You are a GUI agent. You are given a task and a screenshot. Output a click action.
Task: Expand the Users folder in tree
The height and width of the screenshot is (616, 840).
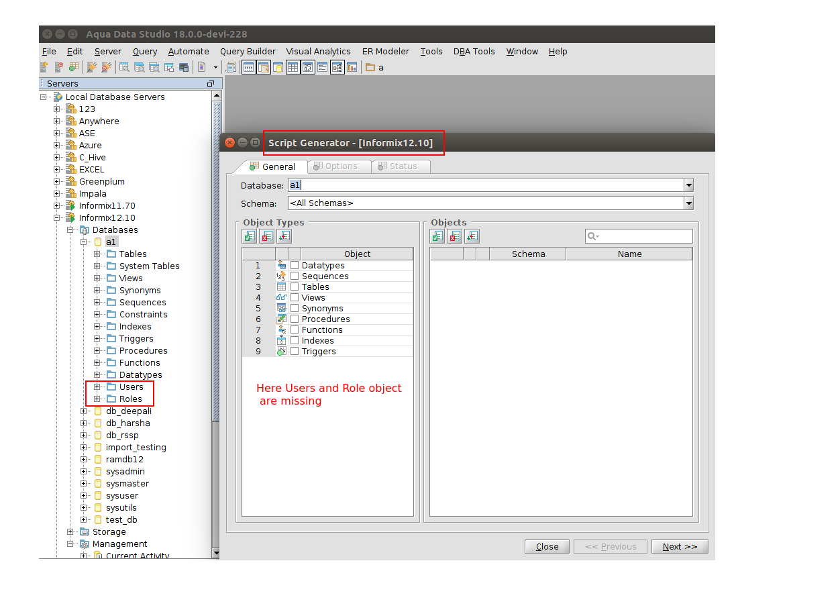(x=97, y=387)
